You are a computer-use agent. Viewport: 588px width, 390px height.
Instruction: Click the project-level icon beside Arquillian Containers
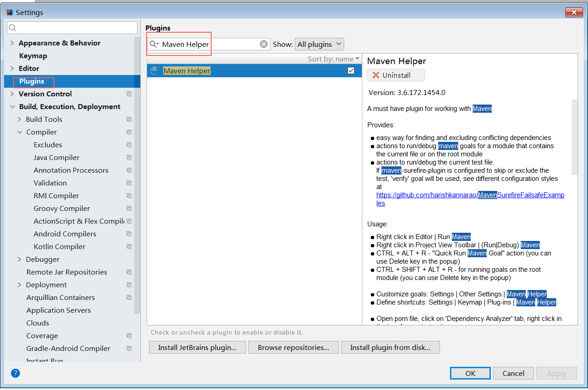click(x=129, y=297)
